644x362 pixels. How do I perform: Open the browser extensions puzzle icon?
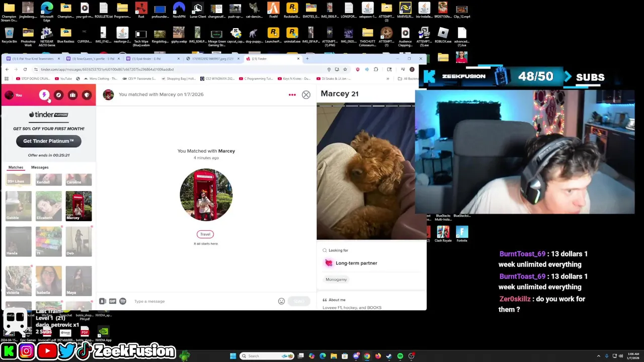(x=376, y=69)
